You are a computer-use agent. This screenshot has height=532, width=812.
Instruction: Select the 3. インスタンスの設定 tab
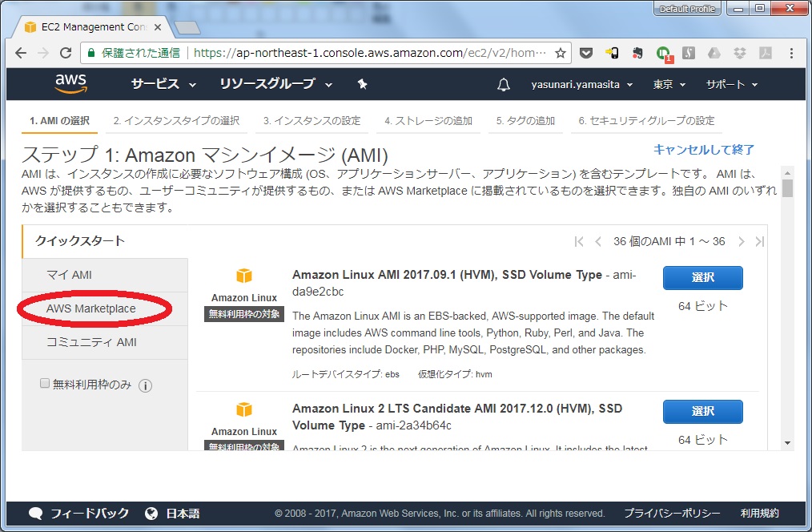[x=312, y=121]
